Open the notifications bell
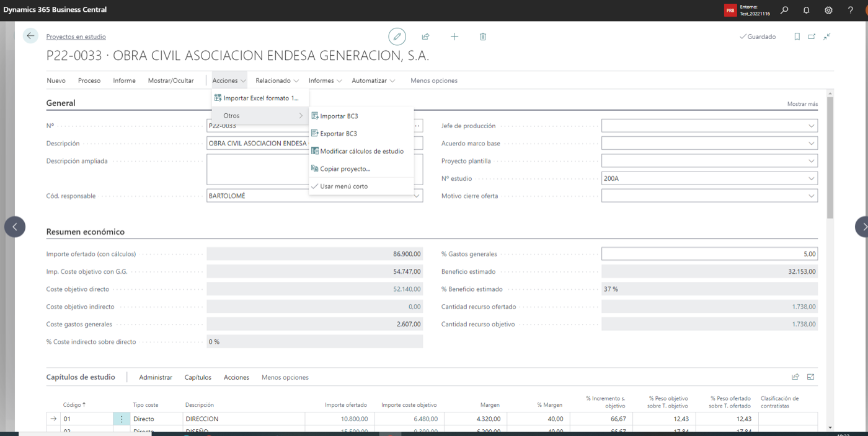 [x=807, y=10]
